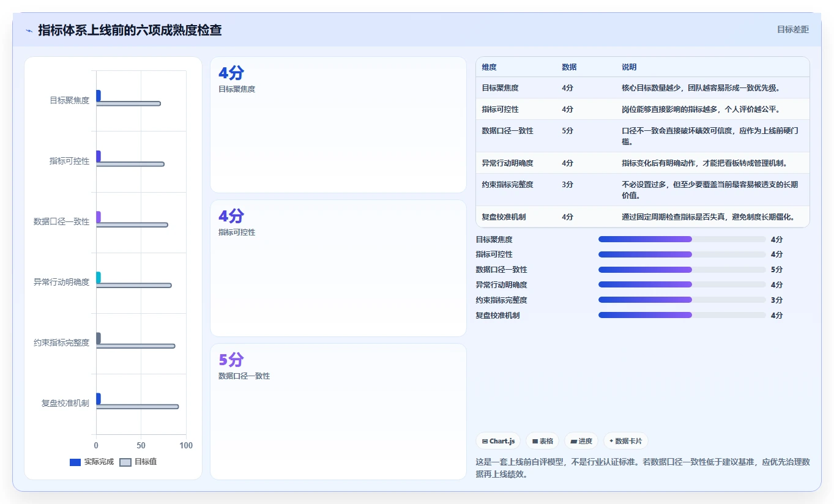Click the footer note starting 这是一套上线前自评模型

tap(642, 468)
